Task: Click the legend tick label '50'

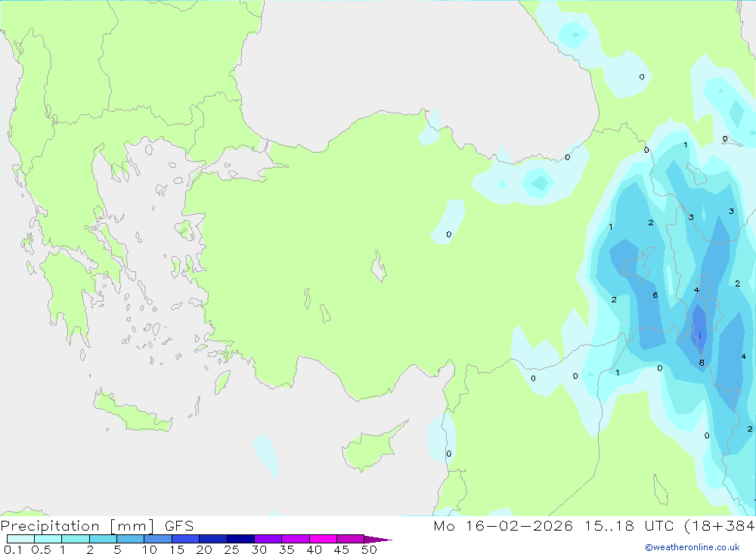Action: tap(370, 549)
